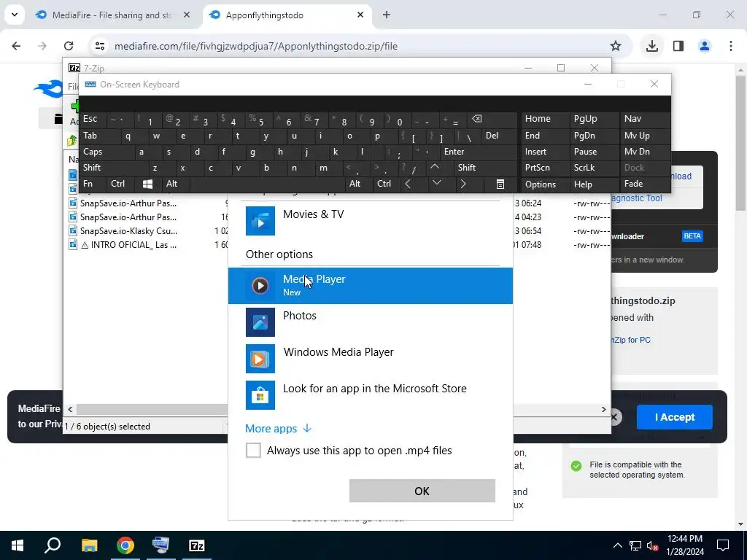
Task: Open 7-Zip from the taskbar
Action: (x=197, y=545)
